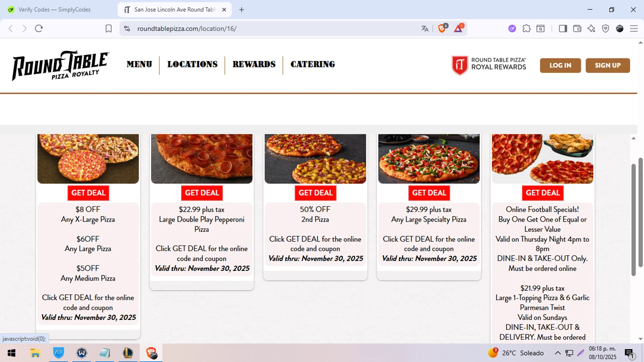Open the Windows Start menu
The height and width of the screenshot is (362, 644).
click(x=12, y=353)
